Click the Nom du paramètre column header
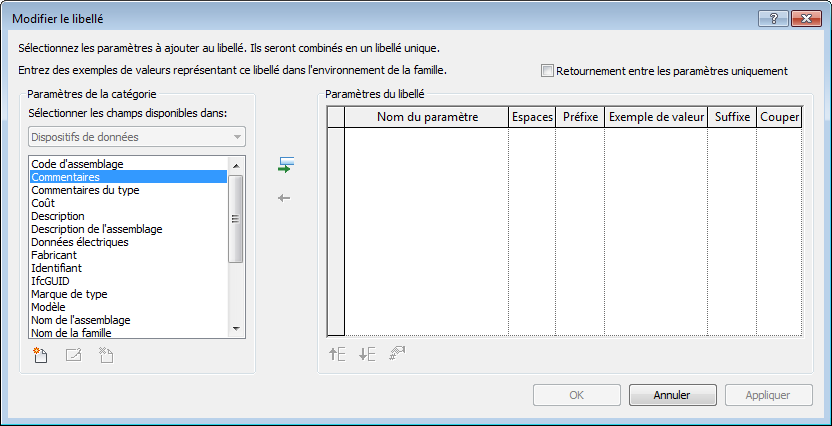832x426 pixels. point(427,117)
